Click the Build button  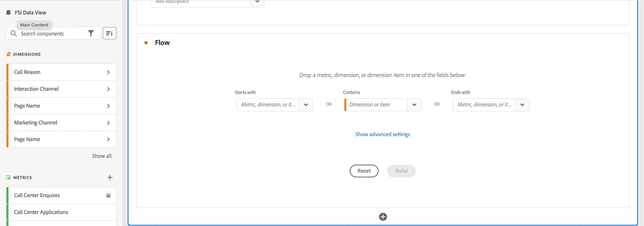coord(401,171)
